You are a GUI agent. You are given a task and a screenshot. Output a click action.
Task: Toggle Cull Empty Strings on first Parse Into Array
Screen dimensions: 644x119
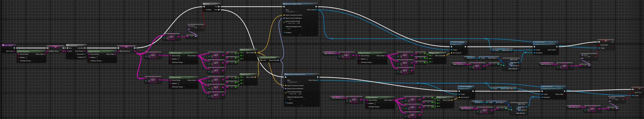click(x=32, y=61)
